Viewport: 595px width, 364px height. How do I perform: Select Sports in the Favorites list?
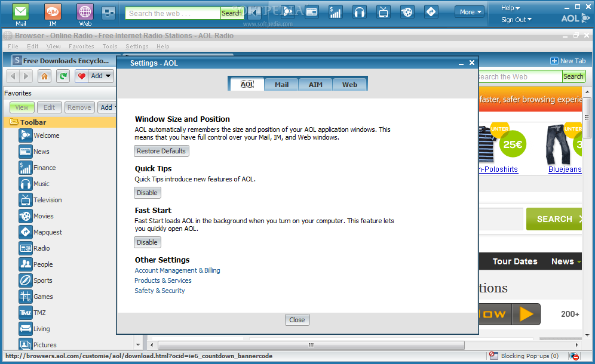click(35, 280)
